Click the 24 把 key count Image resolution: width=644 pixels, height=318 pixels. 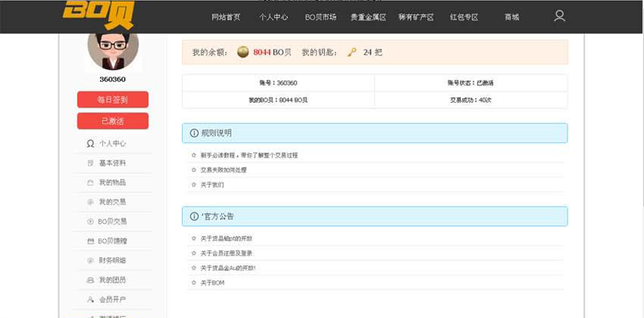coord(373,52)
